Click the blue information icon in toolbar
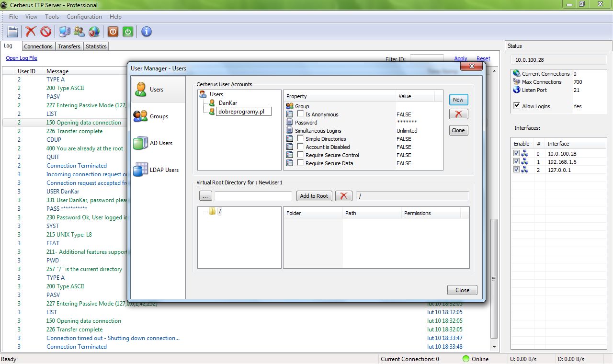The height and width of the screenshot is (364, 613). click(147, 32)
